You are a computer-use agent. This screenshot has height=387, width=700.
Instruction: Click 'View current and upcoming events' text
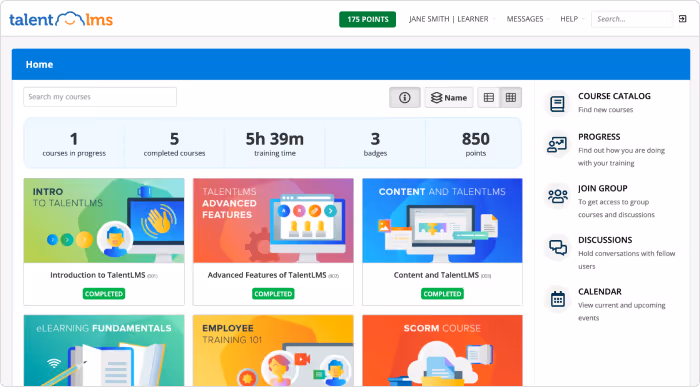pyautogui.click(x=622, y=312)
